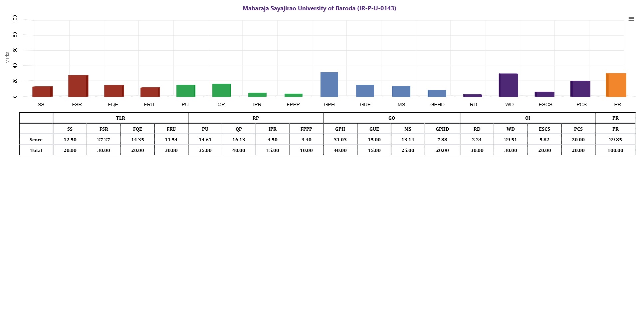Click the ESCS score cell 5.82
The image size is (644, 315).
544,140
